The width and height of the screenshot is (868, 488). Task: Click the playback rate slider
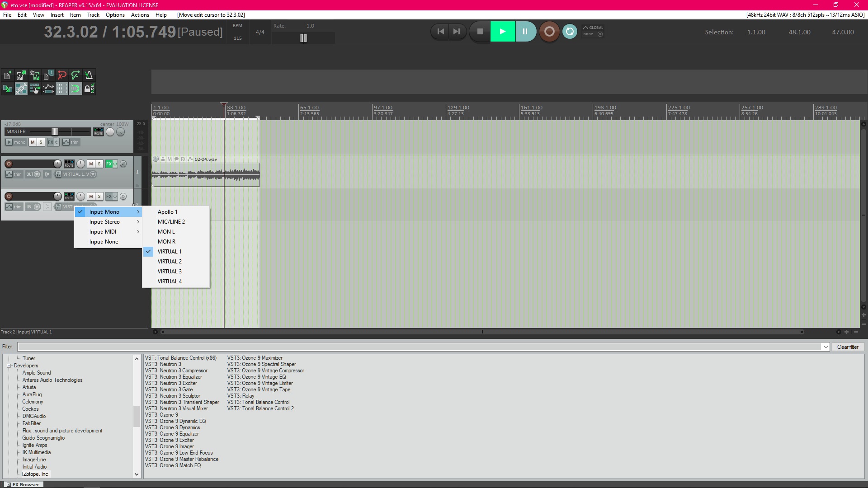pos(303,38)
